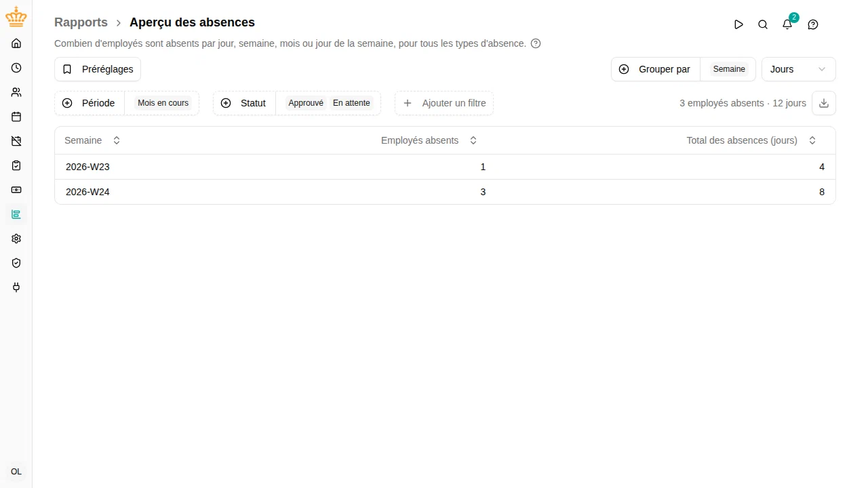This screenshot has width=868, height=488.
Task: Click the crown logo in the sidebar
Action: click(x=16, y=18)
